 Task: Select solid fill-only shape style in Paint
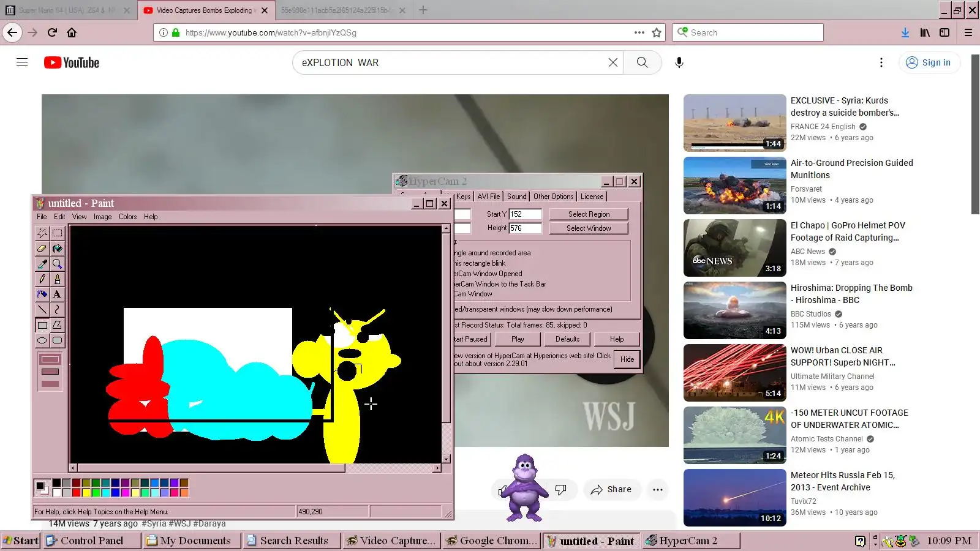click(50, 384)
